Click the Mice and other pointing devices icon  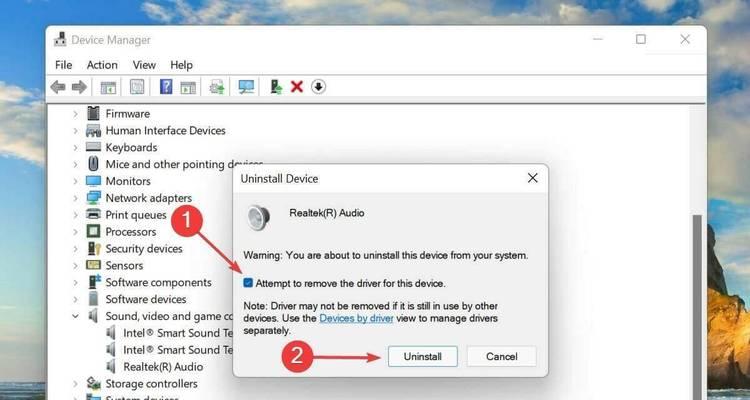93,164
